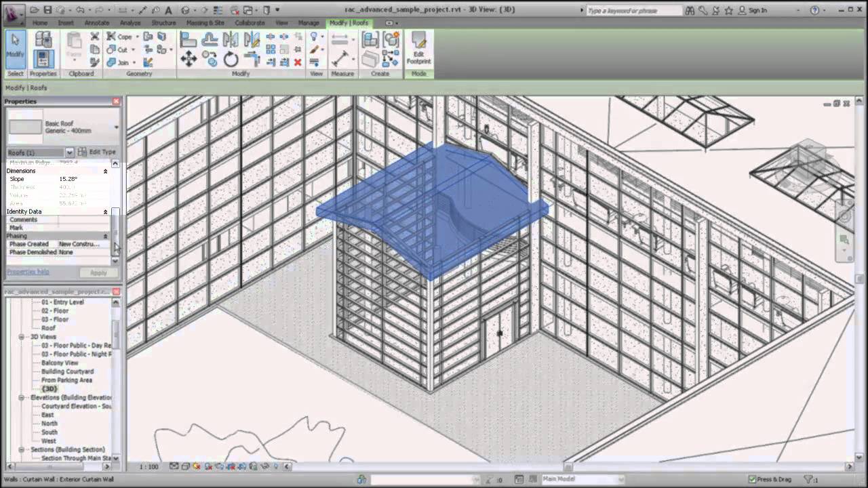
Task: Activate the Edit Footprint mode
Action: point(418,54)
